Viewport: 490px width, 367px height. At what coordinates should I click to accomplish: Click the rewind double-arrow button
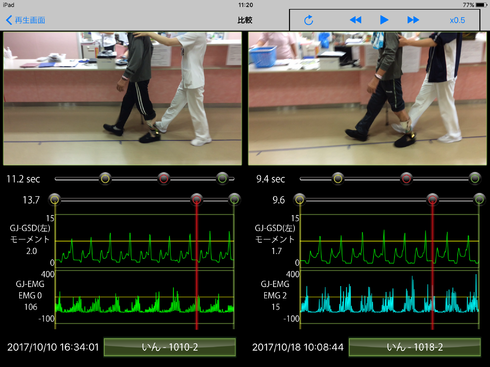356,20
